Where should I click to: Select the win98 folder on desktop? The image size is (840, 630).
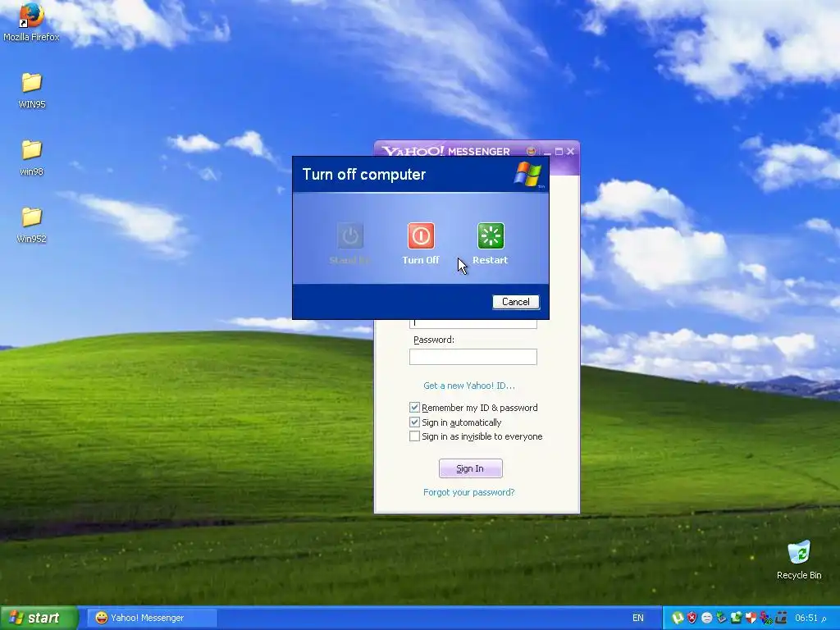click(32, 157)
